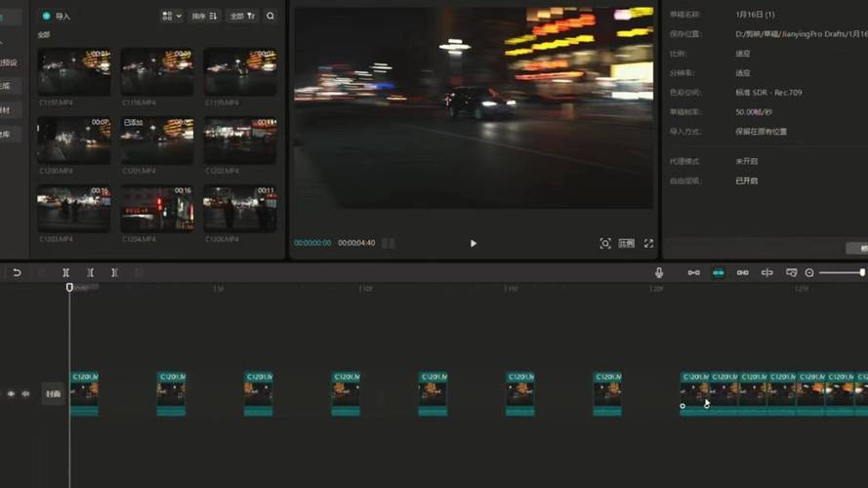868x488 pixels.
Task: Select the C1201.MP4 media thumbnail
Action: pyautogui.click(x=157, y=142)
